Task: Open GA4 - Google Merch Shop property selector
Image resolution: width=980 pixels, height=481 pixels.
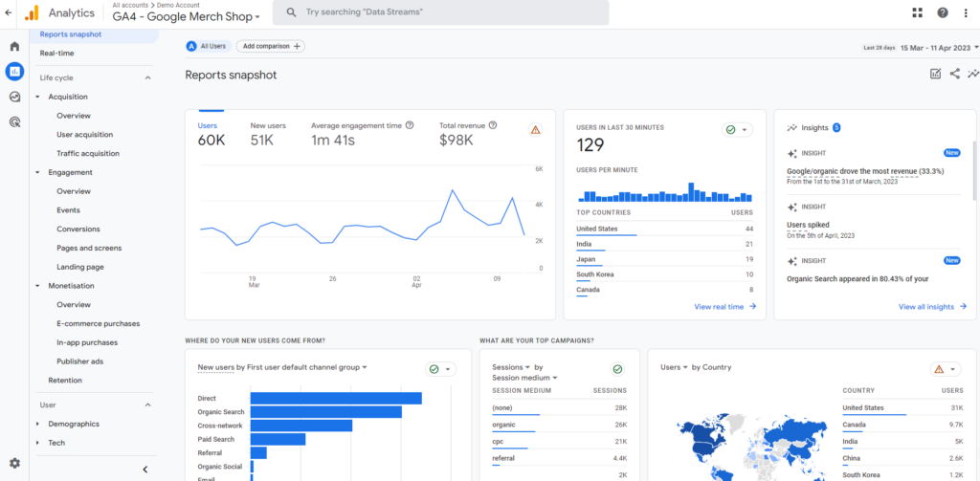Action: (x=187, y=17)
